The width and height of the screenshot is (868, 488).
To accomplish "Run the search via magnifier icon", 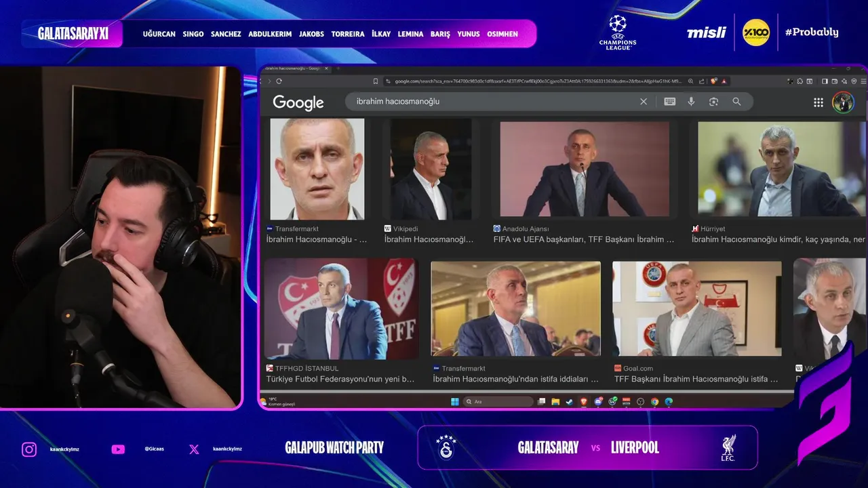I will point(736,102).
